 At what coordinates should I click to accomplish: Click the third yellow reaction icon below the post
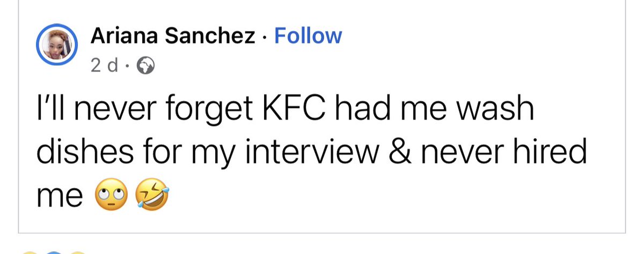point(78,252)
